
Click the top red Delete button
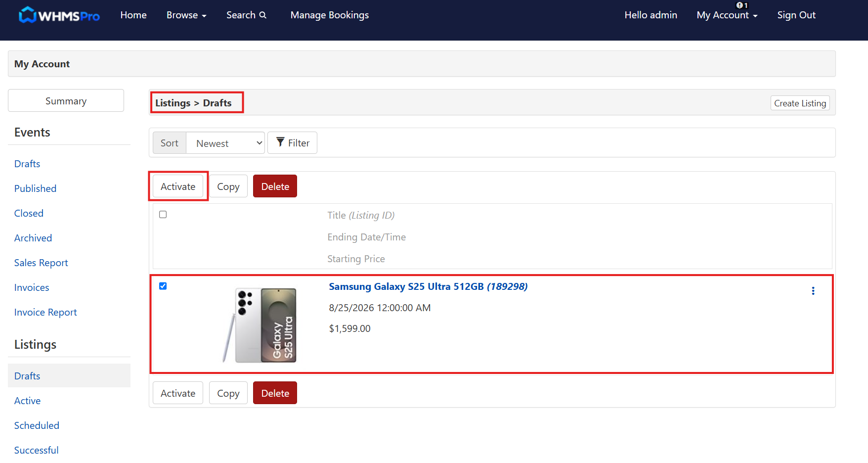pyautogui.click(x=275, y=186)
